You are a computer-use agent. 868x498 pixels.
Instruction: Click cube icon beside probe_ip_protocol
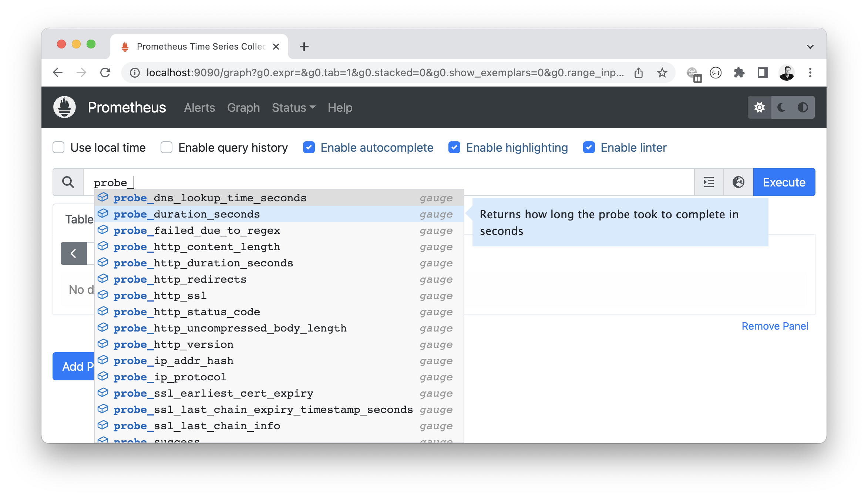pyautogui.click(x=103, y=376)
